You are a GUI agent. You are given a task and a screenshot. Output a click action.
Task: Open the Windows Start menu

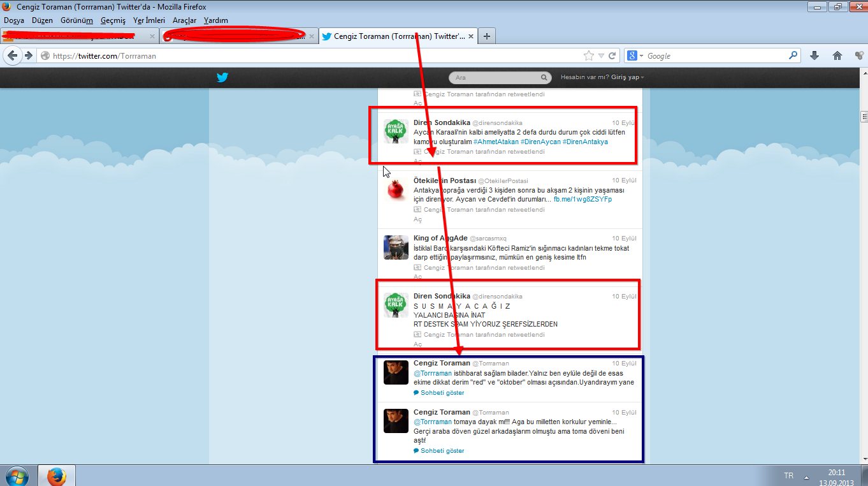coord(15,476)
